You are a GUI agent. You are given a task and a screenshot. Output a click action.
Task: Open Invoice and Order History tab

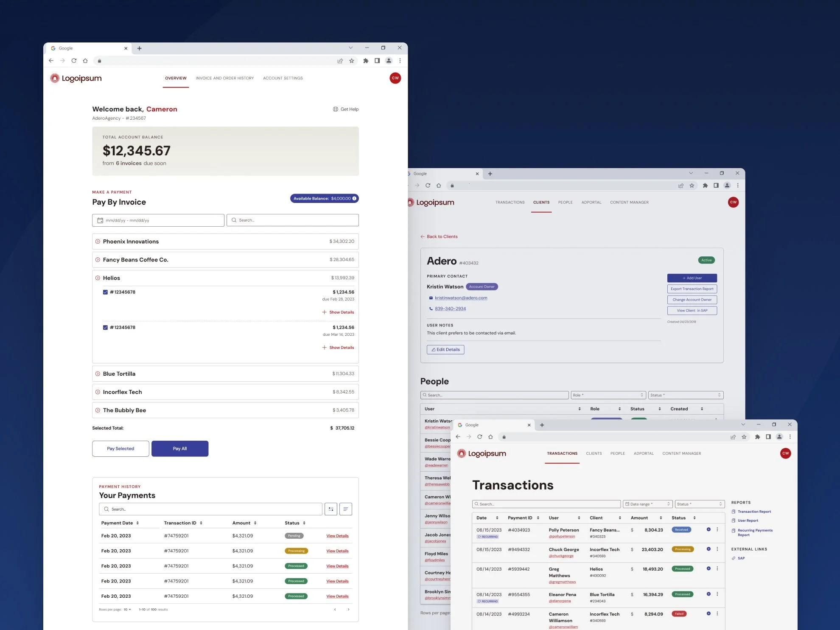coord(225,78)
